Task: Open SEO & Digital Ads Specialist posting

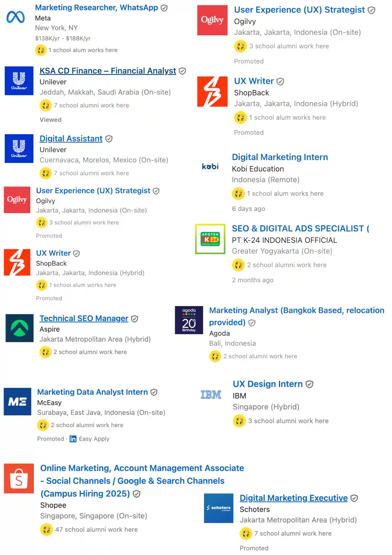Action: tap(300, 229)
